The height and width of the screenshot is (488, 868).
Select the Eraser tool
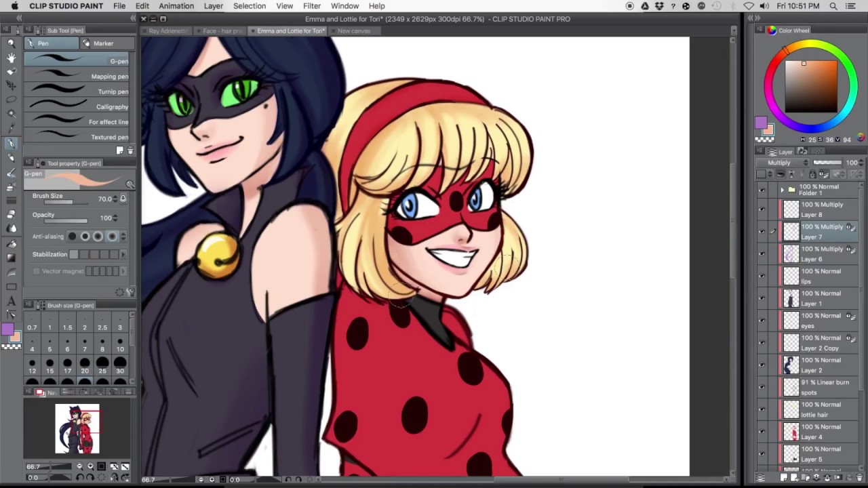(x=11, y=215)
